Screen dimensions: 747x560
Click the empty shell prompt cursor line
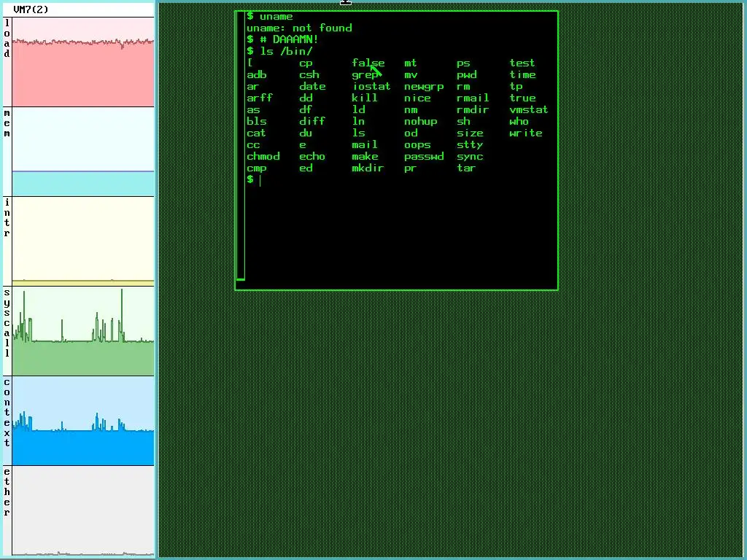tap(255, 180)
